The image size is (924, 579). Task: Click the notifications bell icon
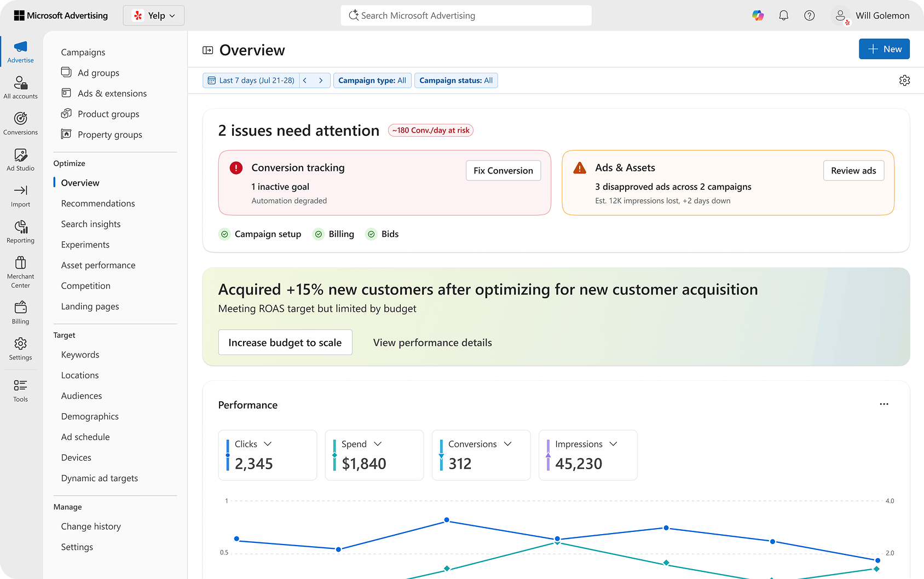tap(783, 15)
